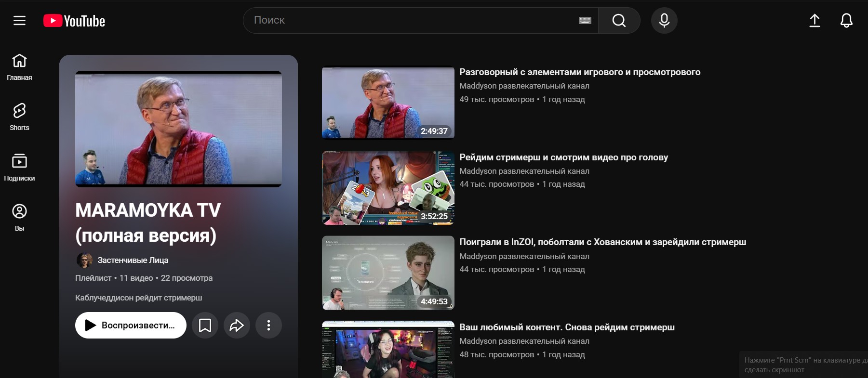The height and width of the screenshot is (378, 868).
Task: Open Застенчивые Лица channel avatar
Action: 84,260
